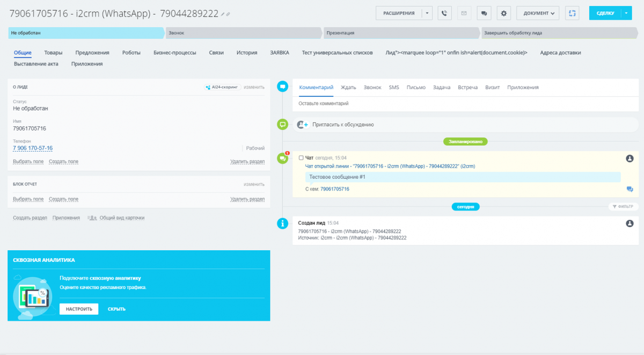Select the Встреча activity tab
Viewport: 644px width, 355px height.
(468, 87)
